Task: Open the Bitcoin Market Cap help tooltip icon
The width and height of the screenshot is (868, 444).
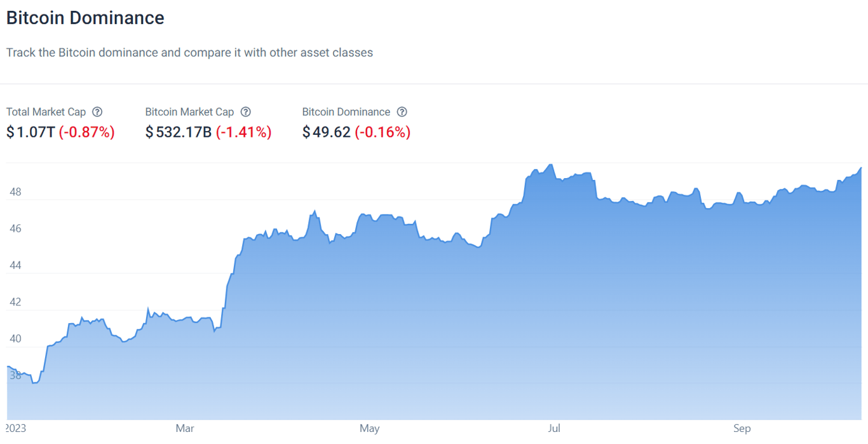Action: click(245, 112)
